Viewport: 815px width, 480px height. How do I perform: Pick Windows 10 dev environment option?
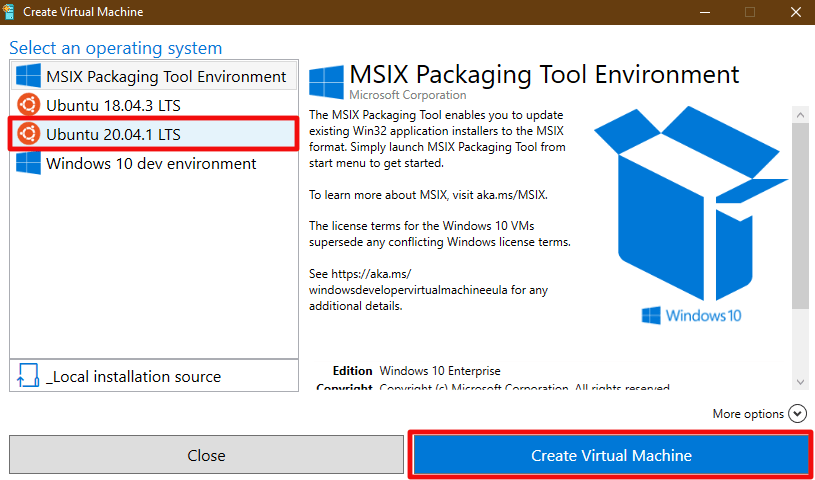(x=151, y=163)
